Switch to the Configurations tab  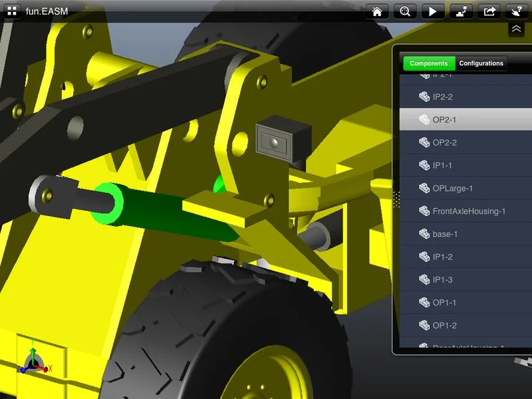pyautogui.click(x=481, y=63)
